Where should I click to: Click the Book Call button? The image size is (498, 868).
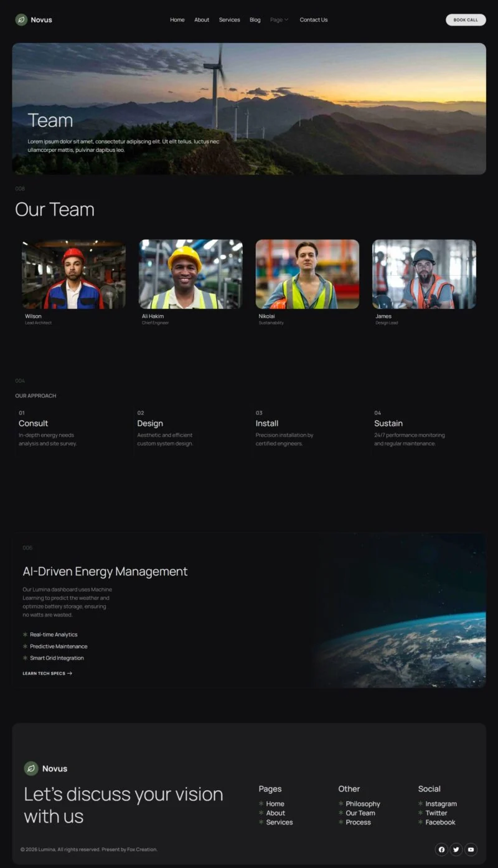pos(466,20)
